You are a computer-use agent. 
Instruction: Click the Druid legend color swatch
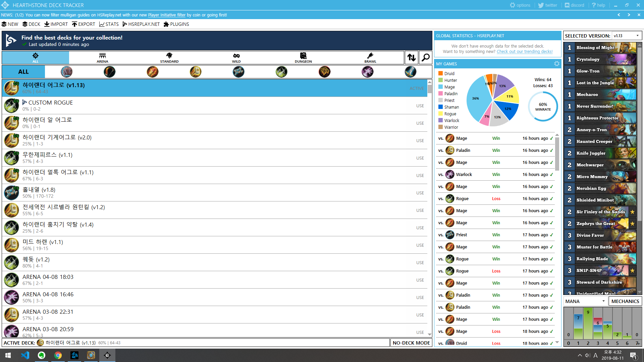[440, 73]
